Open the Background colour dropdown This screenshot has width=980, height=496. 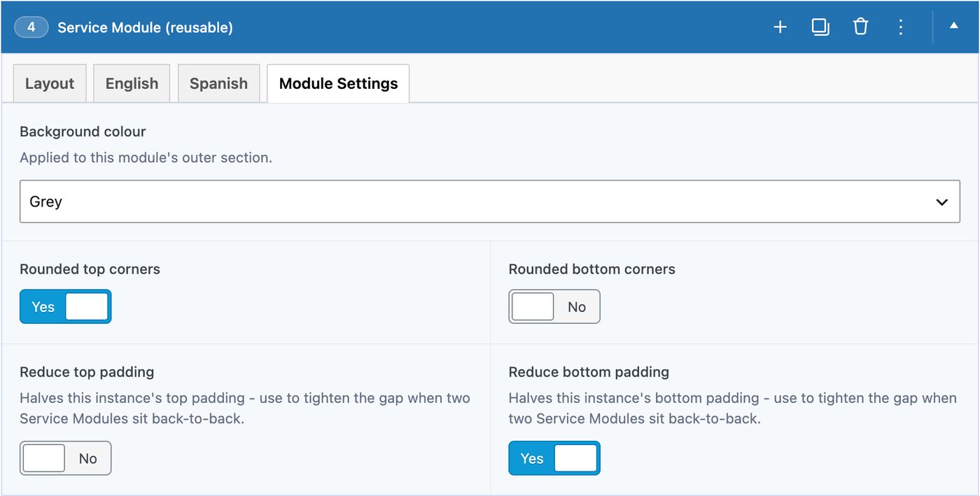(x=489, y=201)
